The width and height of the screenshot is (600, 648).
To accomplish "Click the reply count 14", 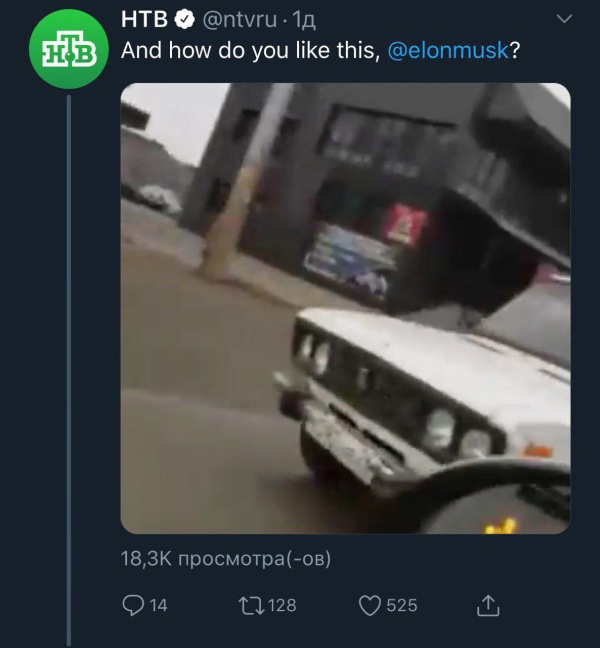I will 158,605.
